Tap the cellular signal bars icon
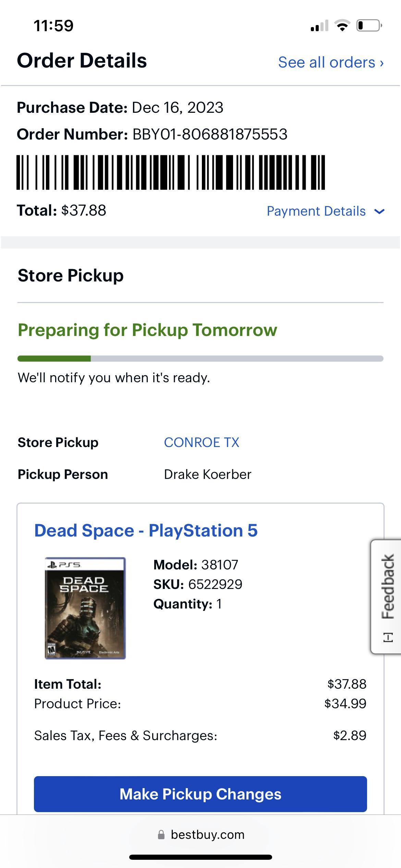The width and height of the screenshot is (401, 868). pyautogui.click(x=319, y=26)
